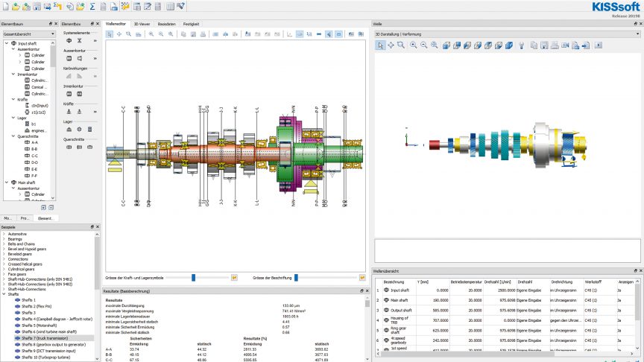Image resolution: width=644 pixels, height=362 pixels.
Task: Click the video camera record icon
Action: tap(565, 45)
